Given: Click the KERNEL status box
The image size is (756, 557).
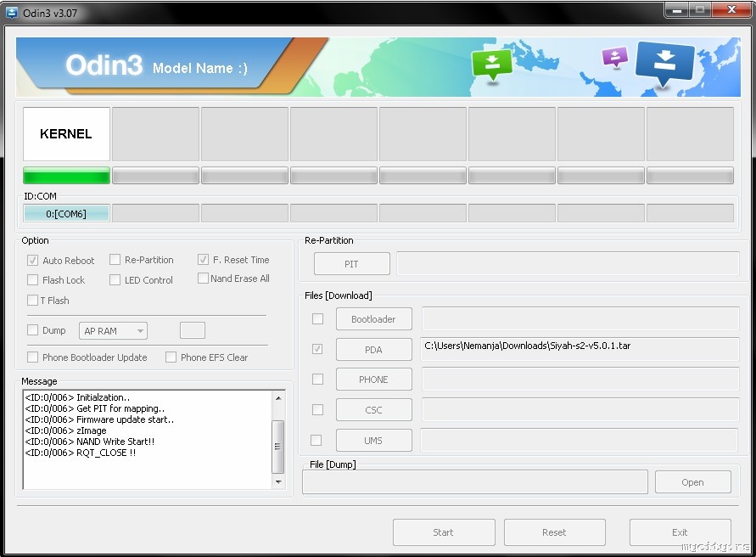Looking at the screenshot, I should (x=66, y=134).
